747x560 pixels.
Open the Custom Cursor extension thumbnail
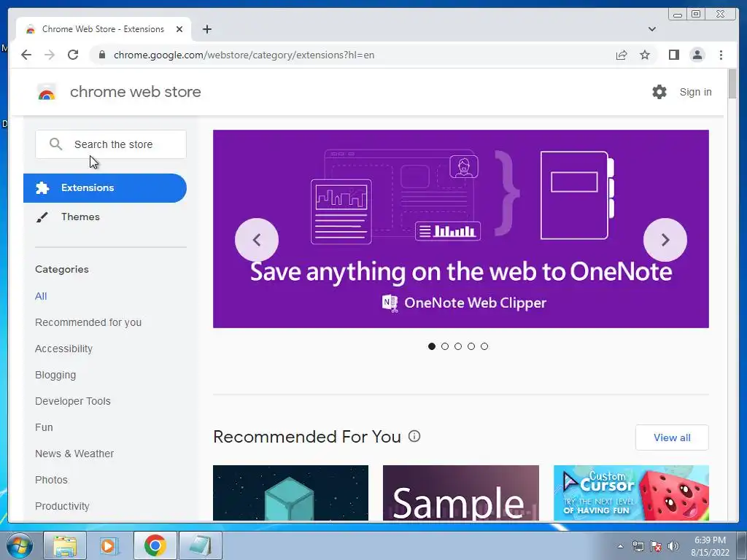(x=631, y=493)
